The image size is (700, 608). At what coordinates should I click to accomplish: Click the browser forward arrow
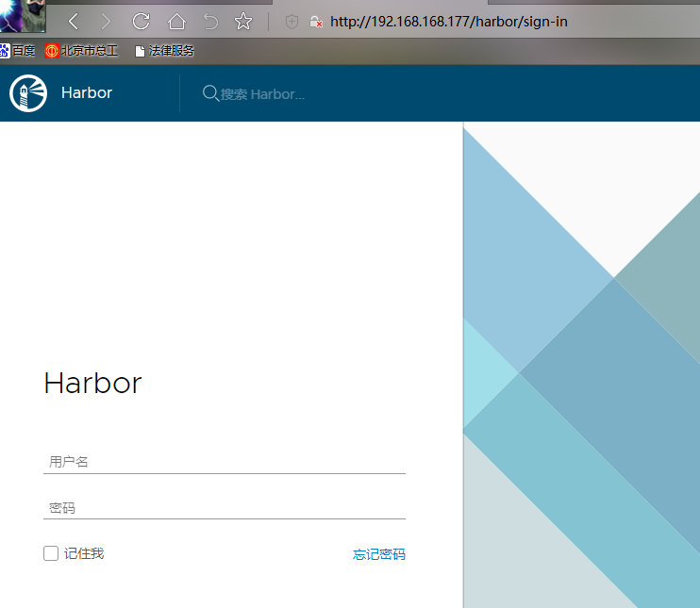(106, 22)
